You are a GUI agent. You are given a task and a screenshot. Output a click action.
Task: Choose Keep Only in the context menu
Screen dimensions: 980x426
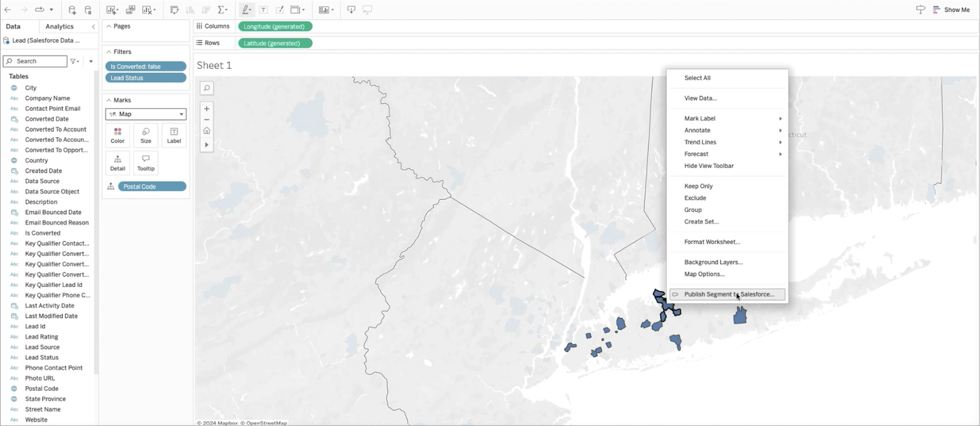pos(698,186)
